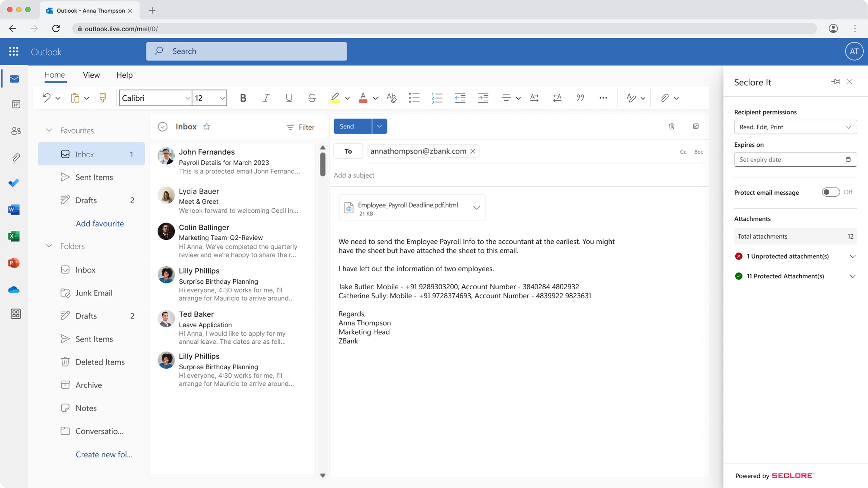Screen dimensions: 868x488
Task: Click the Add favourite link
Action: coord(100,224)
